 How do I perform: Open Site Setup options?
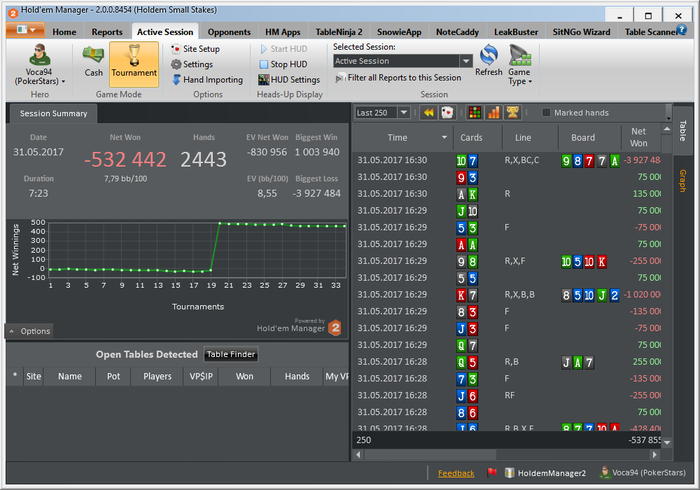201,48
